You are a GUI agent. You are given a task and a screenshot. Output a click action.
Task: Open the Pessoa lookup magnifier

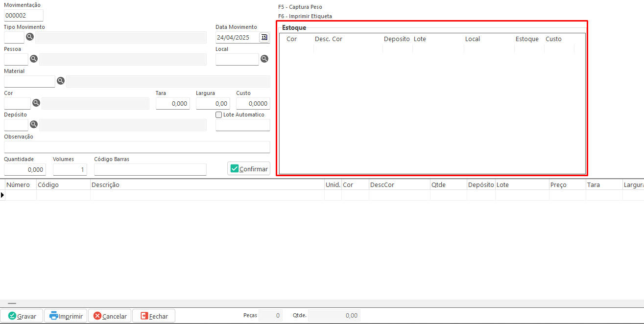pos(34,59)
